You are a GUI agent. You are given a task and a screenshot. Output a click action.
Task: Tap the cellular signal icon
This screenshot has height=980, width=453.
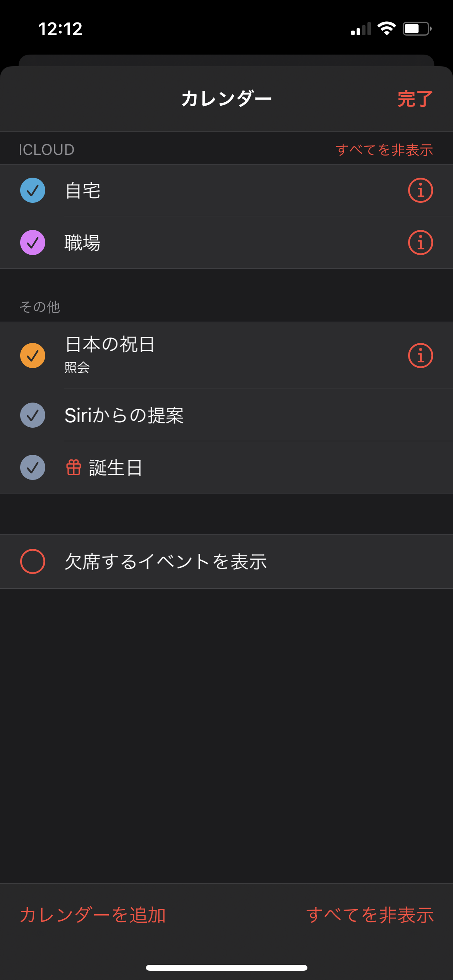pos(361,29)
